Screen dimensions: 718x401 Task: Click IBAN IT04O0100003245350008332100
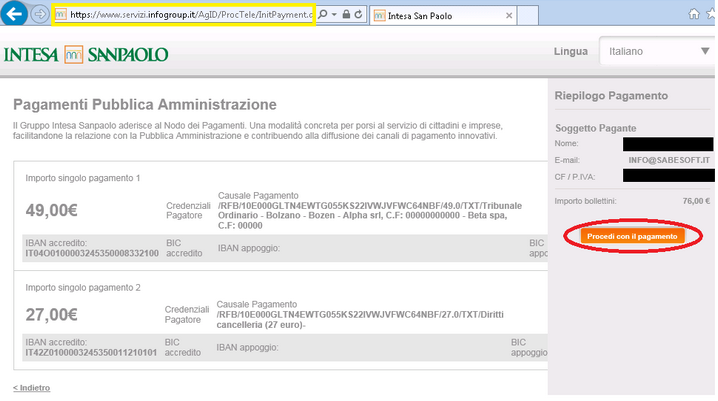click(x=92, y=253)
